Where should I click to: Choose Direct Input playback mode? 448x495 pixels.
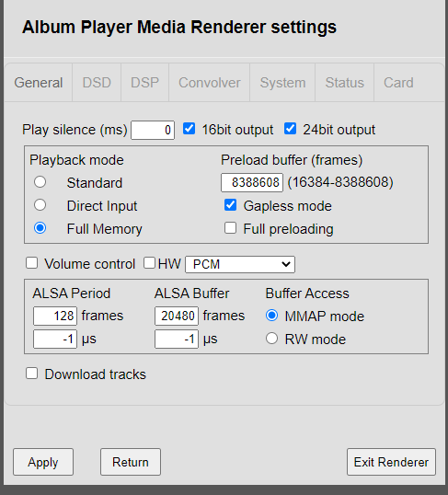tap(40, 205)
